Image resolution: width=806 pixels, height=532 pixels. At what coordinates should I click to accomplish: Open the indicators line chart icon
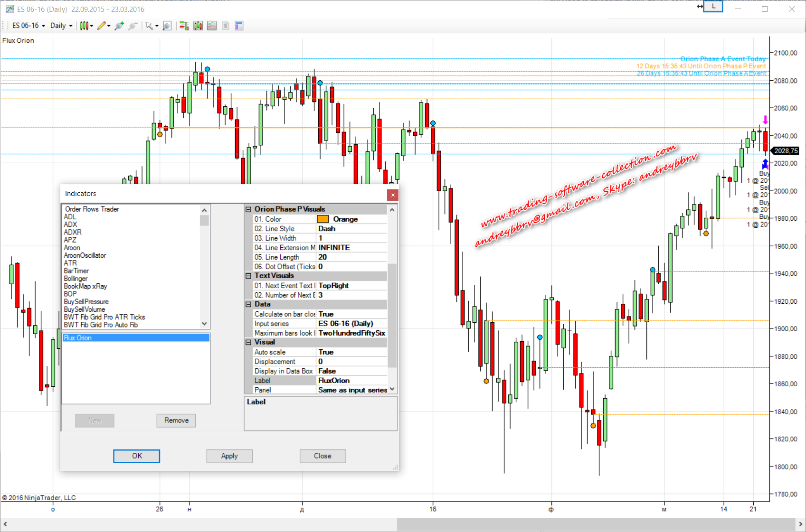point(212,26)
